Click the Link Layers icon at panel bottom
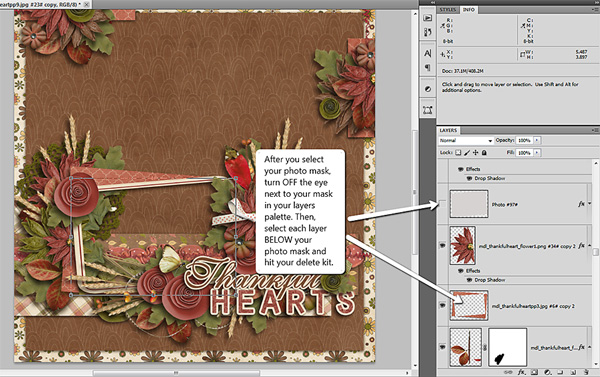Screen dimensions: 600x377 click(x=508, y=372)
